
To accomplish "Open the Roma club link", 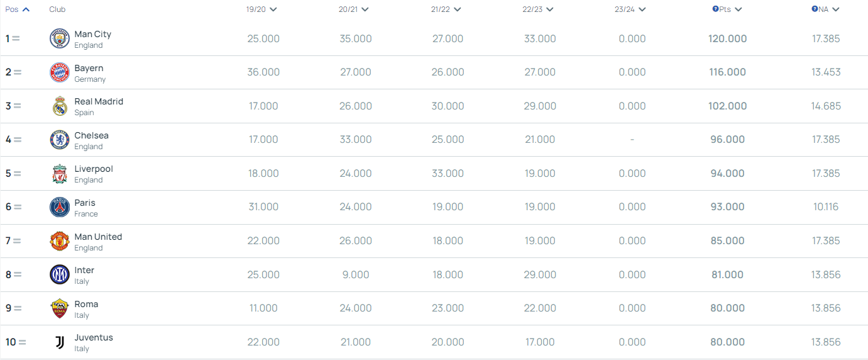I will tap(86, 304).
